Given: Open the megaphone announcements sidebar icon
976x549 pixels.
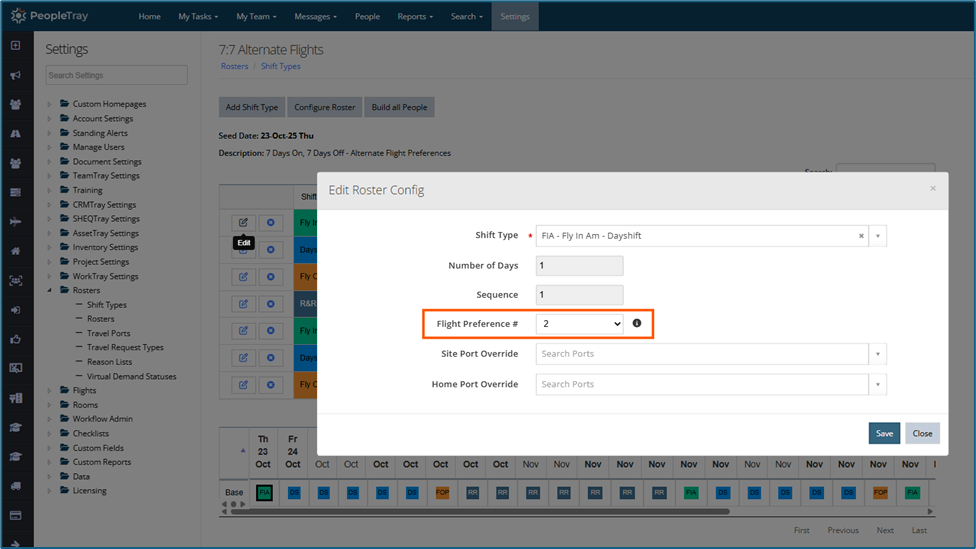Looking at the screenshot, I should coord(16,75).
